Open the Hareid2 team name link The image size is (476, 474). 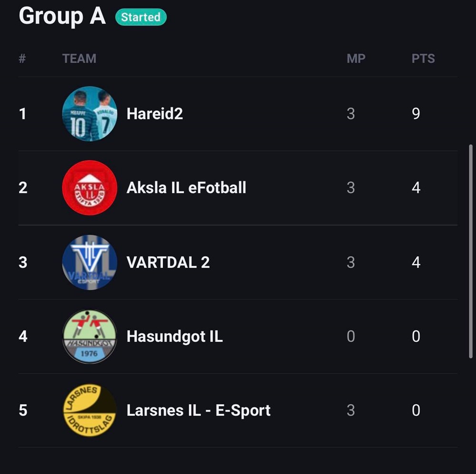(155, 114)
